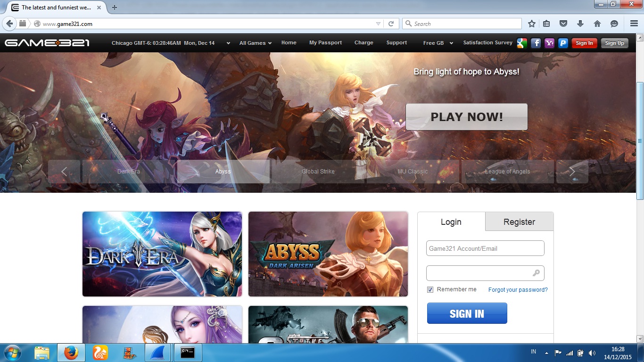Select the Abyss banner tab
This screenshot has height=362, width=644.
point(223,172)
